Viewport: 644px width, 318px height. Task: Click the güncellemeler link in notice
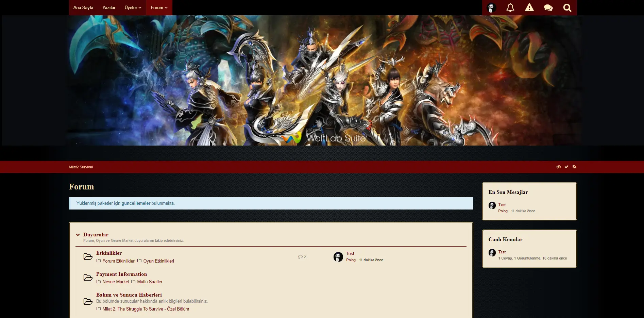[136, 203]
